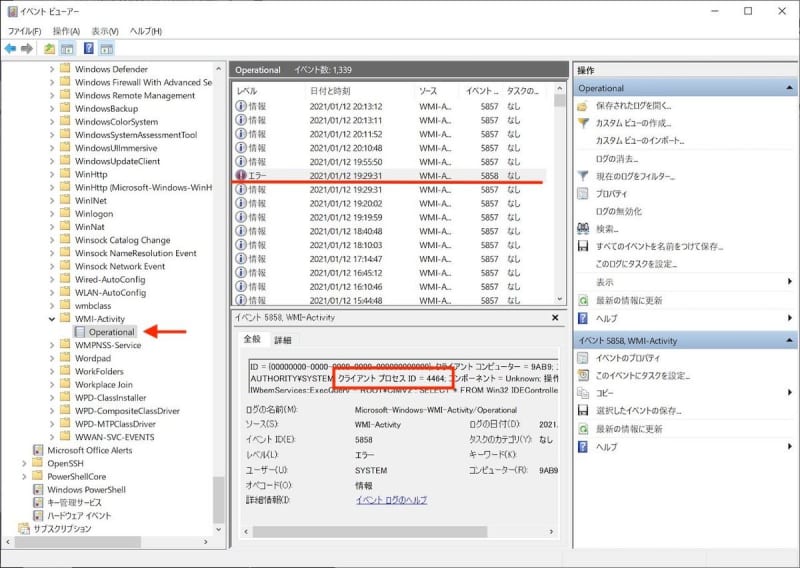
Task: Click the binoculars 検索 icon
Action: (583, 229)
